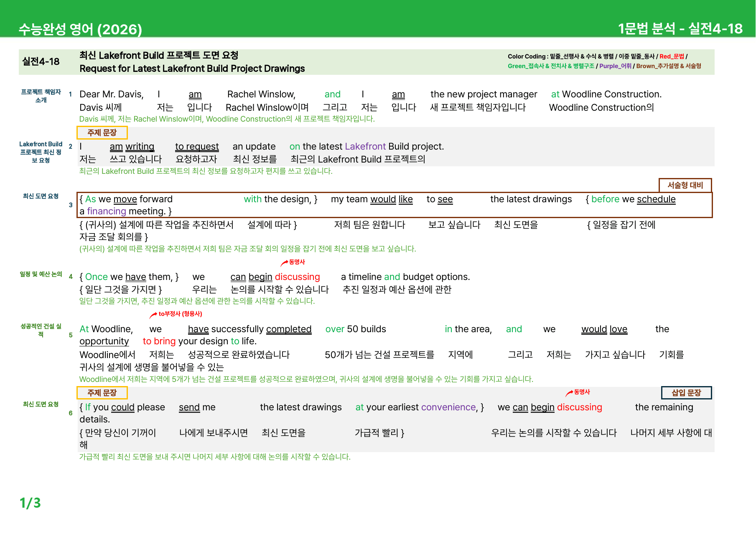
Task: Click the page indicator 1/3
Action: 30,503
